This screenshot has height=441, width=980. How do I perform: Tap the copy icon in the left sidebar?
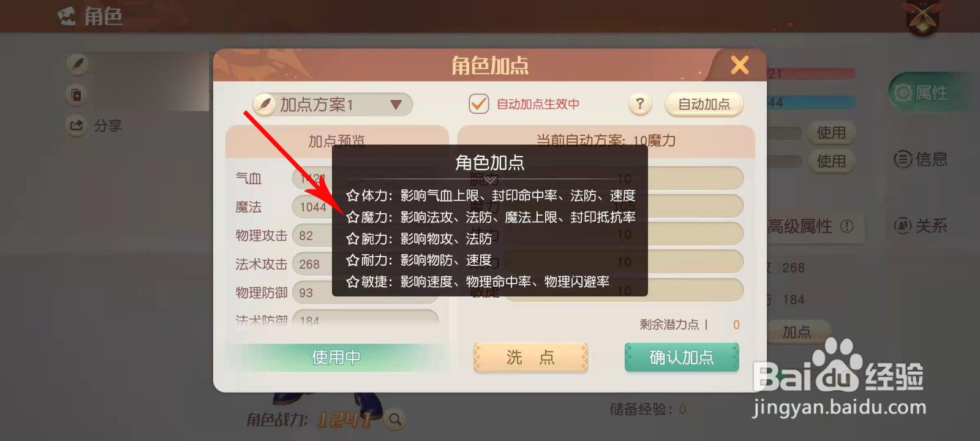[77, 95]
